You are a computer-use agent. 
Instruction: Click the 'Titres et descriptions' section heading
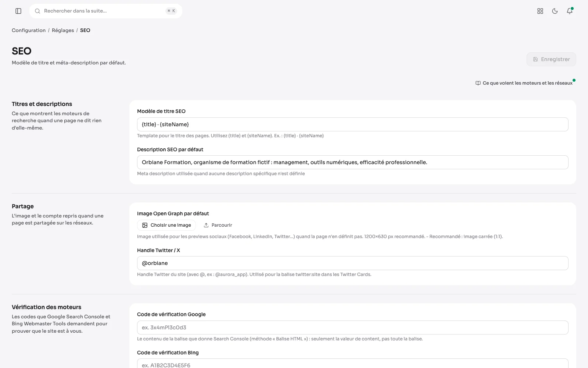pos(42,104)
